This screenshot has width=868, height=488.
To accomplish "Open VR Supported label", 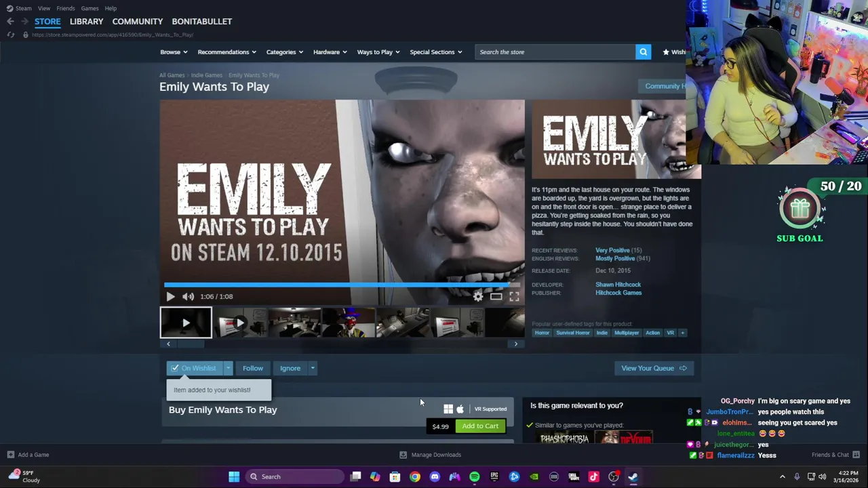I will 490,409.
